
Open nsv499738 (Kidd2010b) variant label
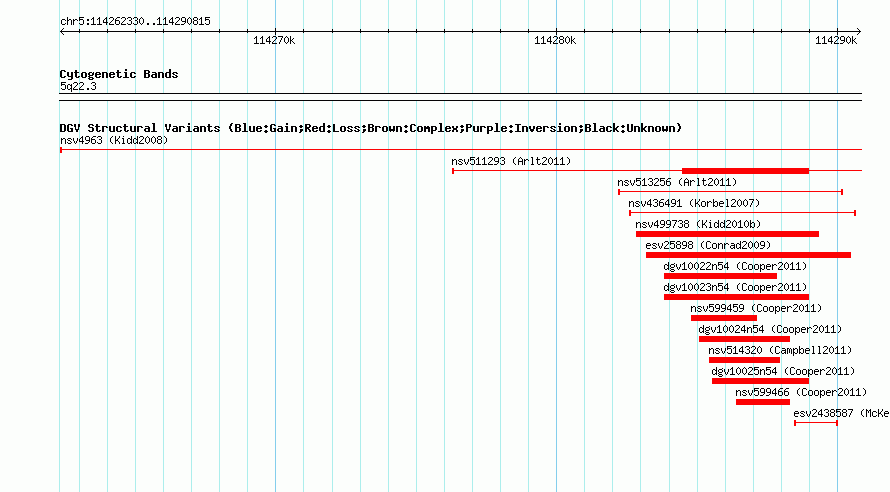(698, 224)
